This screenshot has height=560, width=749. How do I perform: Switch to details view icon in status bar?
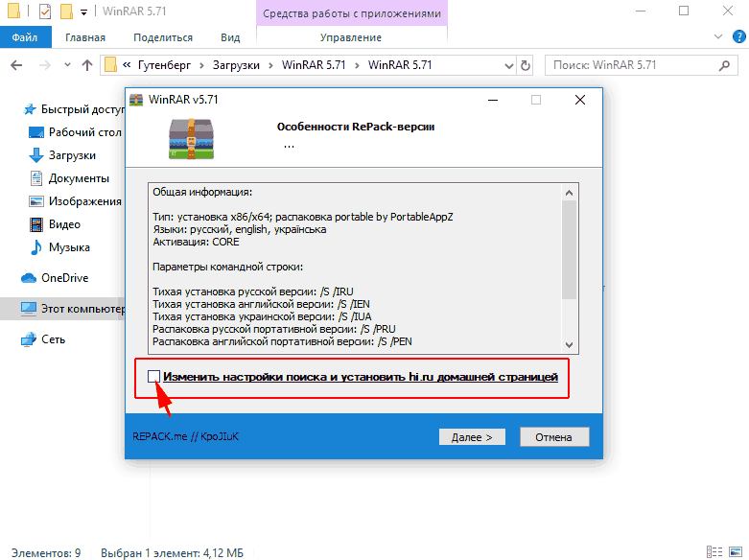[714, 552]
